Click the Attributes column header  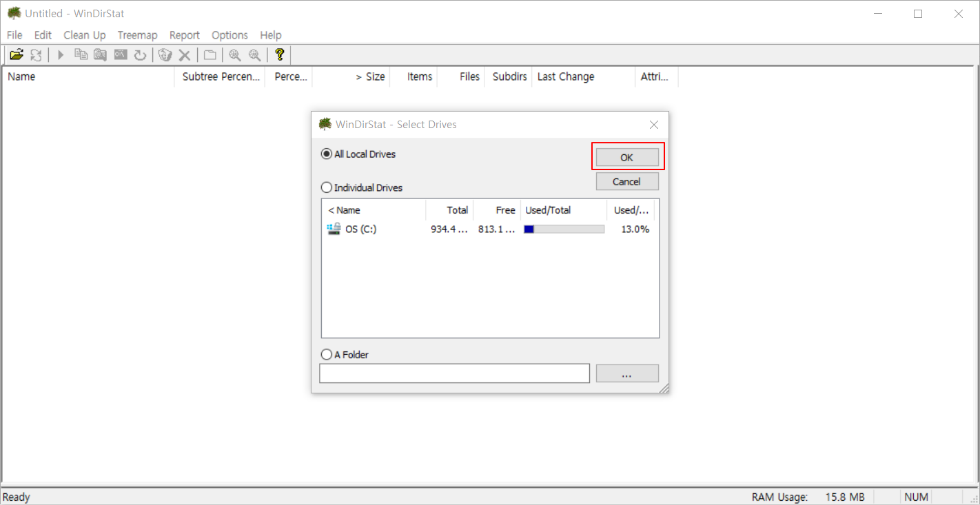pyautogui.click(x=657, y=76)
